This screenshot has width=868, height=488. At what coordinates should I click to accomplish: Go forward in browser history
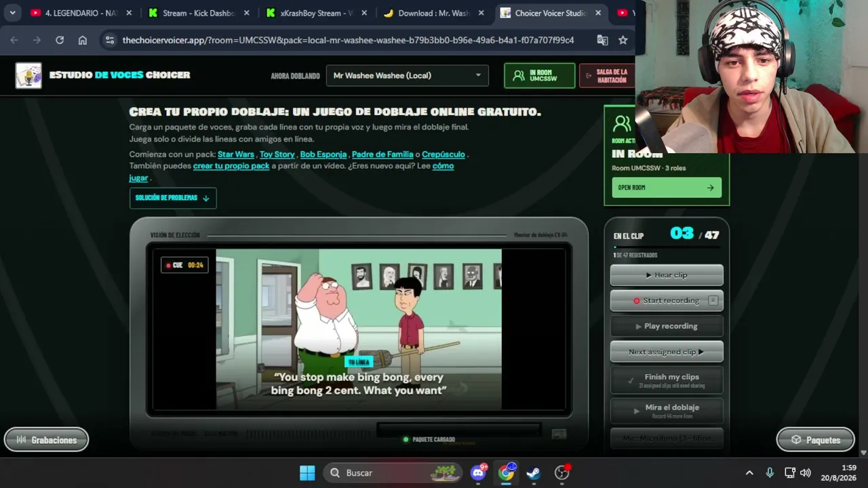37,40
